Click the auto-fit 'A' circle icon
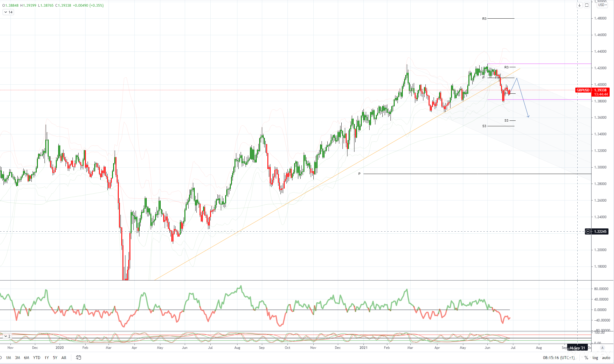The height and width of the screenshot is (364, 614). 602,348
